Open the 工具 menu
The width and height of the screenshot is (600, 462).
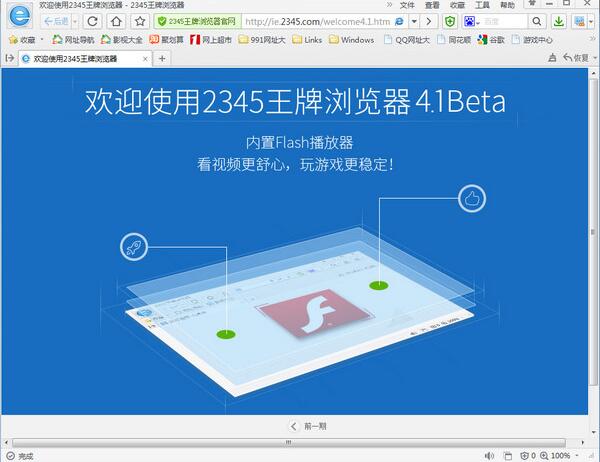tap(483, 5)
